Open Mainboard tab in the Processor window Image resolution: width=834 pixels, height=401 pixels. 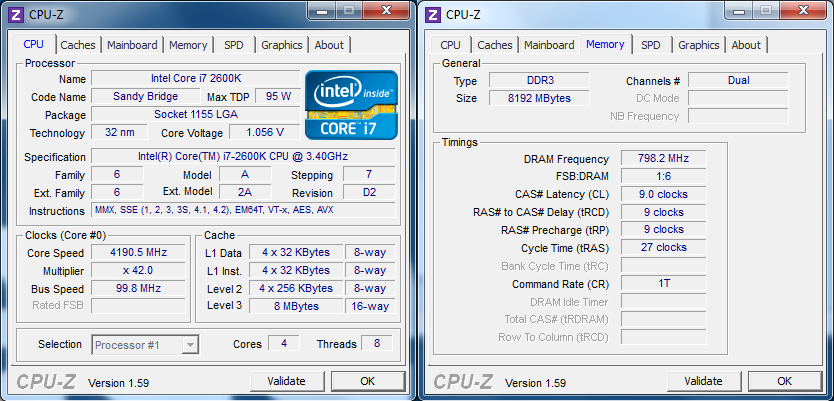tap(132, 45)
